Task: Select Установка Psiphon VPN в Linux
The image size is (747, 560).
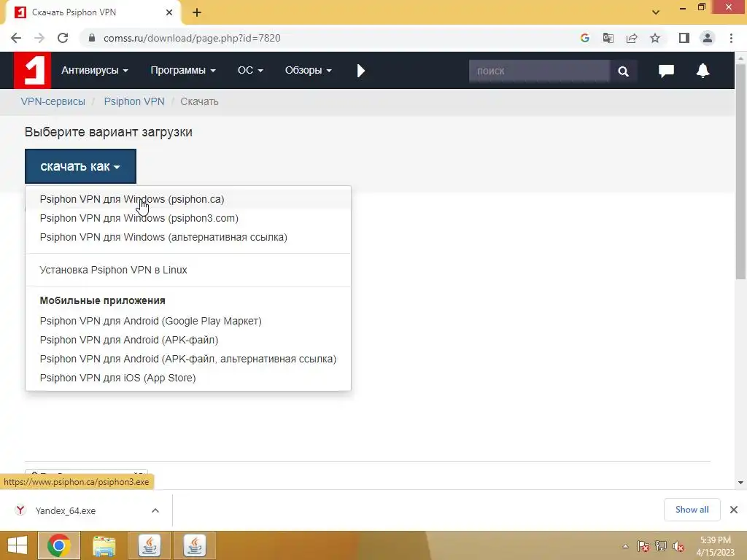Action: (x=188, y=270)
